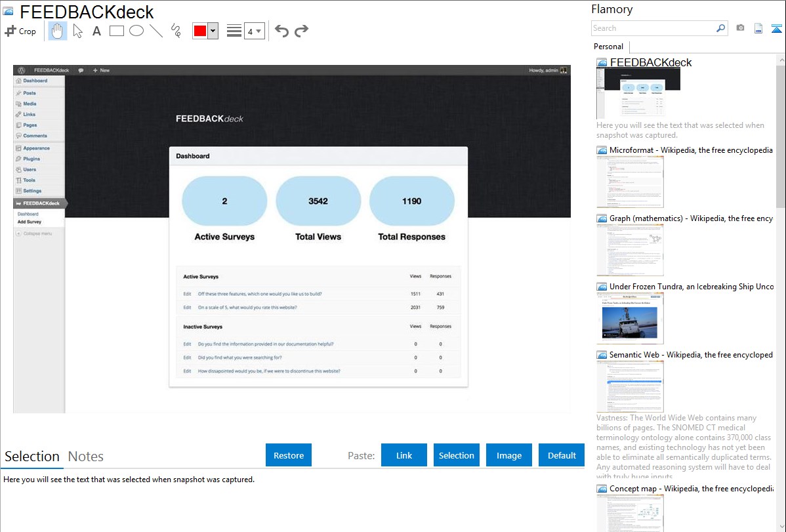
Task: Open the line width 4 dropdown
Action: (x=255, y=31)
